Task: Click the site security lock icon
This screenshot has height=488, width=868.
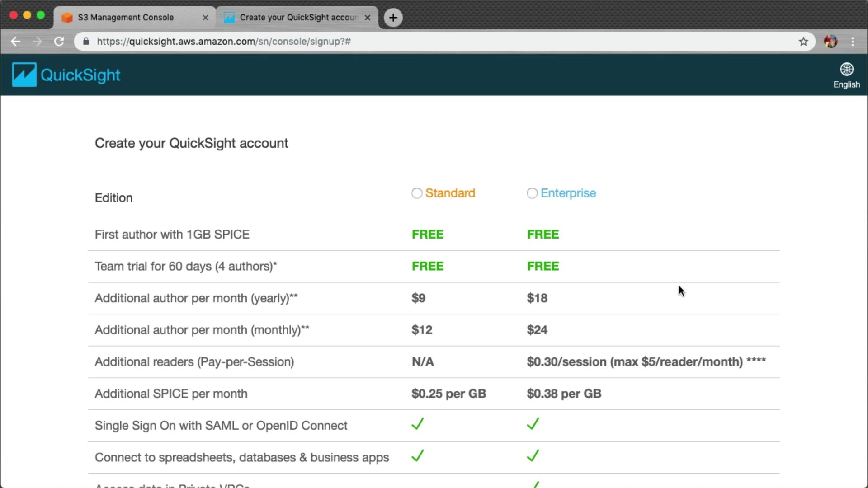Action: [86, 42]
